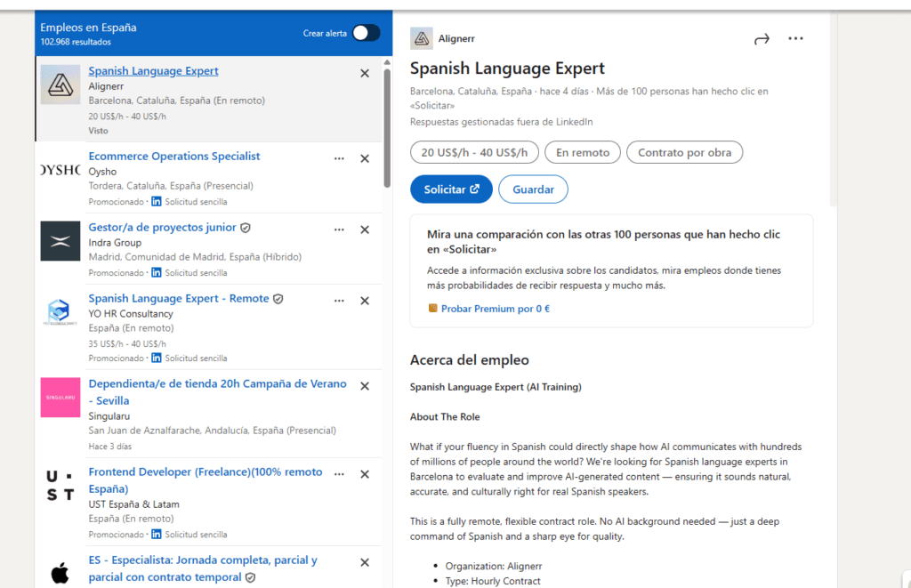This screenshot has height=588, width=911.
Task: Click the Apple logo in job list
Action: [60, 573]
